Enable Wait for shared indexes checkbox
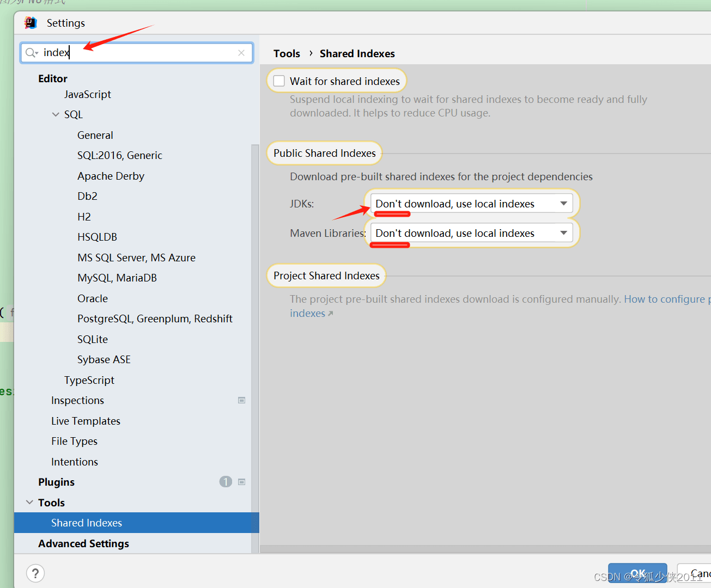The height and width of the screenshot is (588, 711). [279, 81]
